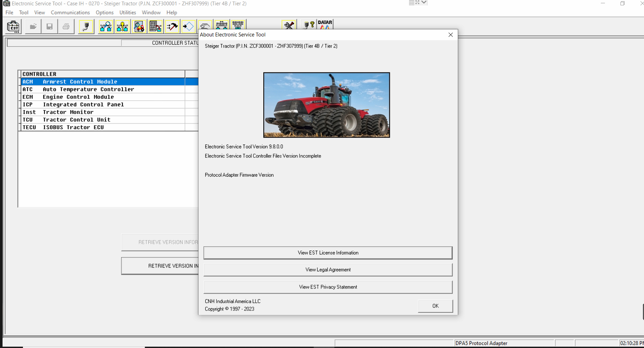Click the Copyright 1997 - 2023 text
644x348 pixels.
coord(229,309)
